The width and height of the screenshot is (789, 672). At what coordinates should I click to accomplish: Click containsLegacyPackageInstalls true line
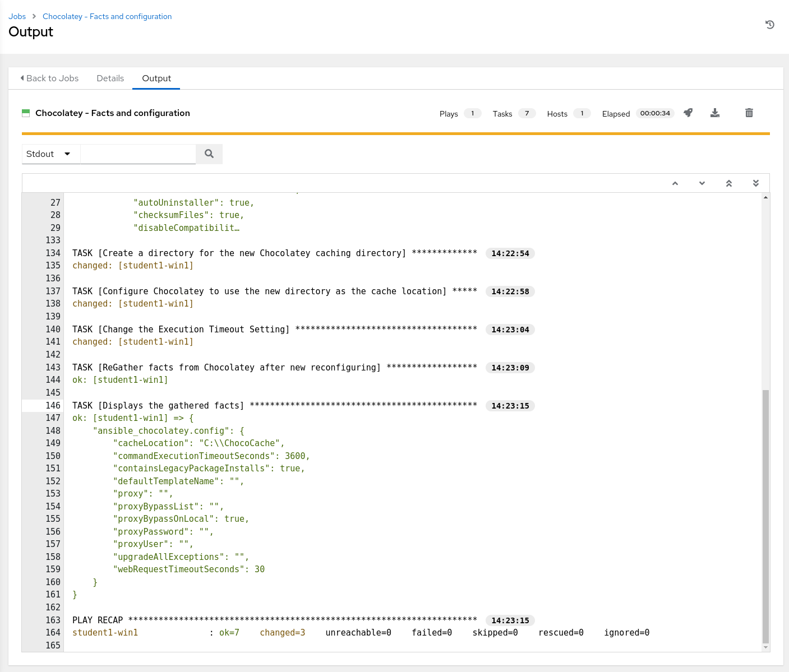tap(209, 468)
